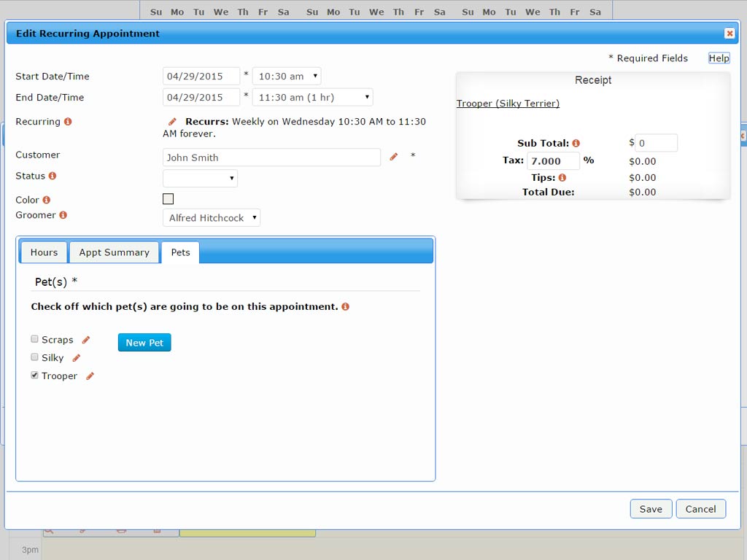Screen dimensions: 747x560
Task: Open the Recurring info tooltip icon
Action: coord(67,122)
